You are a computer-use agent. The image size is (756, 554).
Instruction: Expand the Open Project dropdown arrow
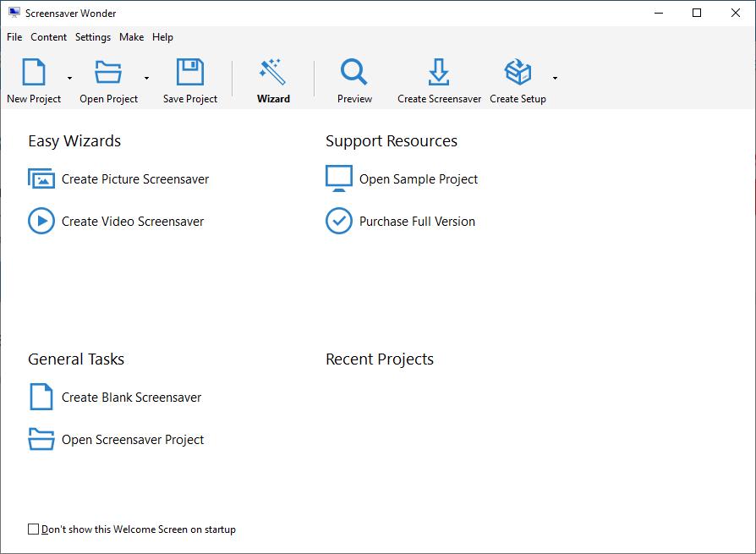[x=146, y=78]
